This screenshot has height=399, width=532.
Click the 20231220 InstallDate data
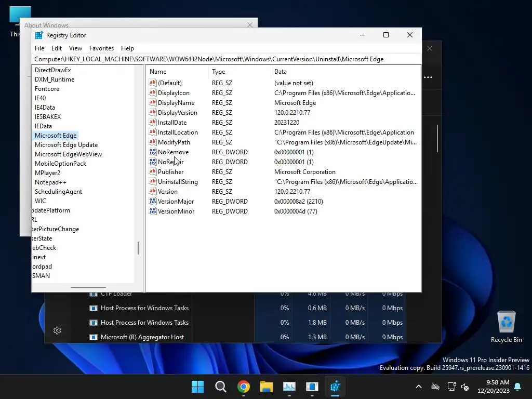[x=287, y=122]
